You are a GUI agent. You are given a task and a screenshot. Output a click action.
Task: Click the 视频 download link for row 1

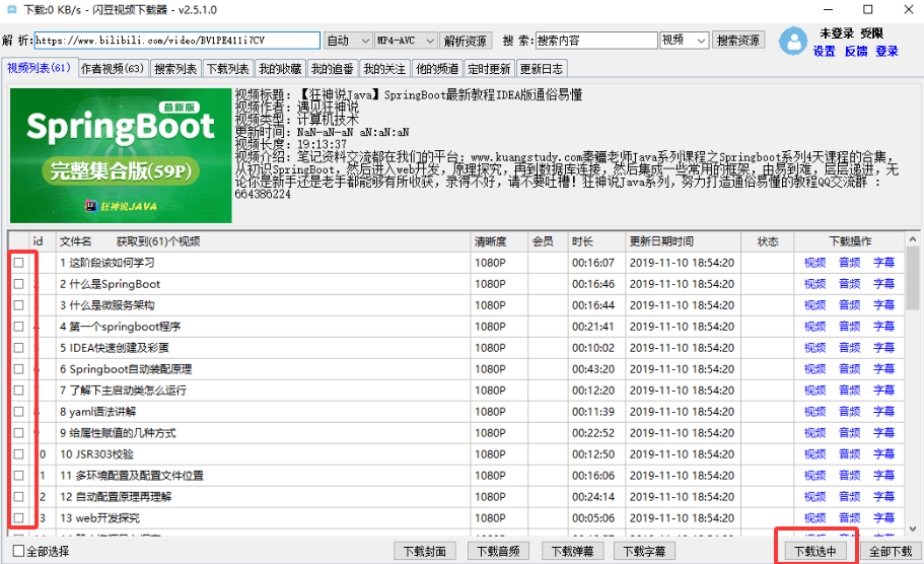[x=815, y=263]
